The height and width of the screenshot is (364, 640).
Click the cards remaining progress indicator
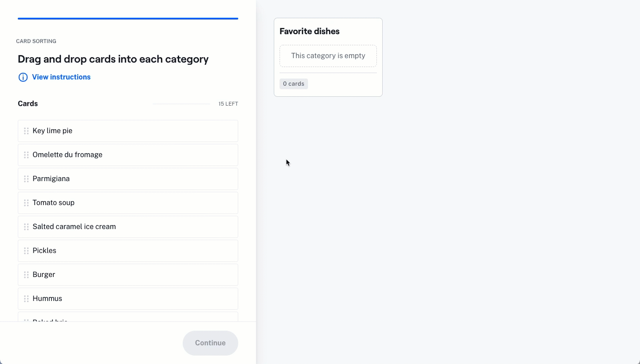[x=181, y=104]
